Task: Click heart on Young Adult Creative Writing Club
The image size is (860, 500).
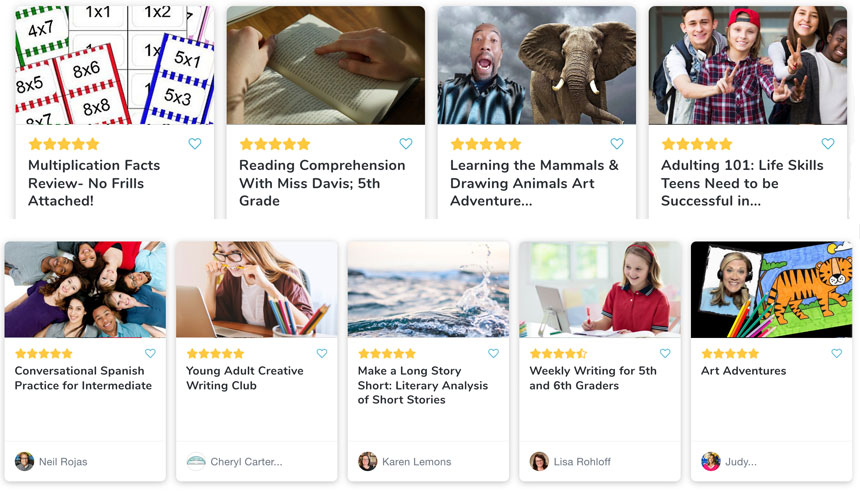Action: (x=322, y=353)
